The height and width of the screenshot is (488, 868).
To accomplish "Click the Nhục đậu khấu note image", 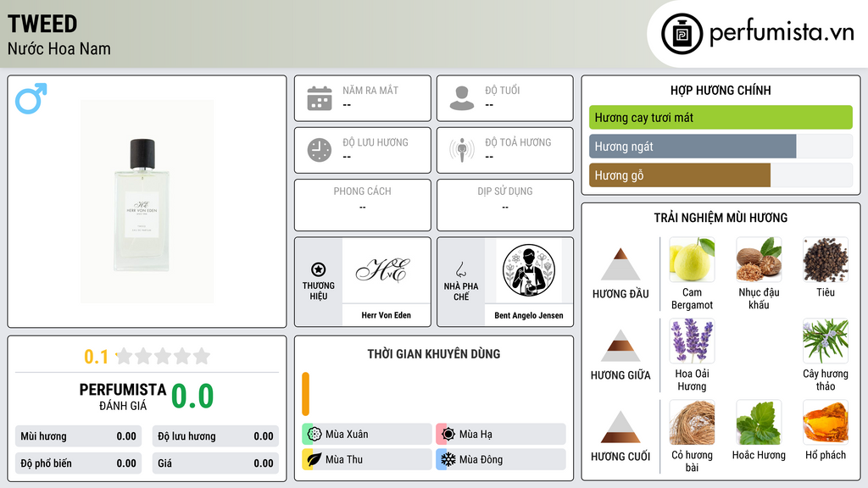I will pyautogui.click(x=759, y=260).
